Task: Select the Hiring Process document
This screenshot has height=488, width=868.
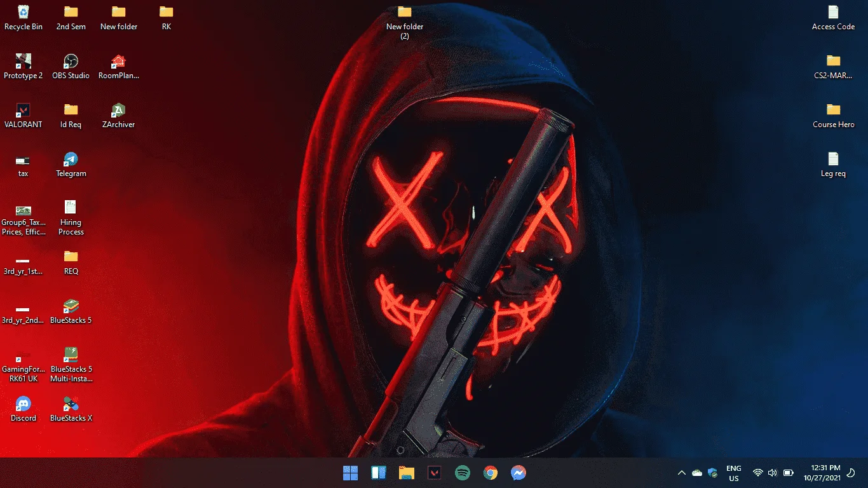Action: pos(71,218)
